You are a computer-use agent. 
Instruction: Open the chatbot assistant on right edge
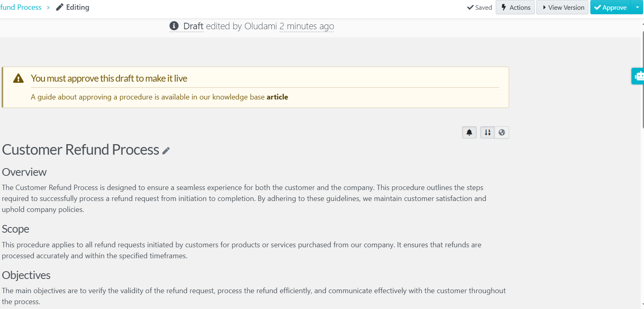click(x=638, y=76)
